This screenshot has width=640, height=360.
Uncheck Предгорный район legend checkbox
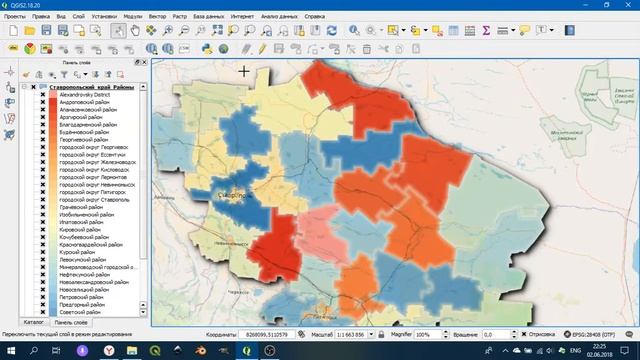click(x=42, y=304)
